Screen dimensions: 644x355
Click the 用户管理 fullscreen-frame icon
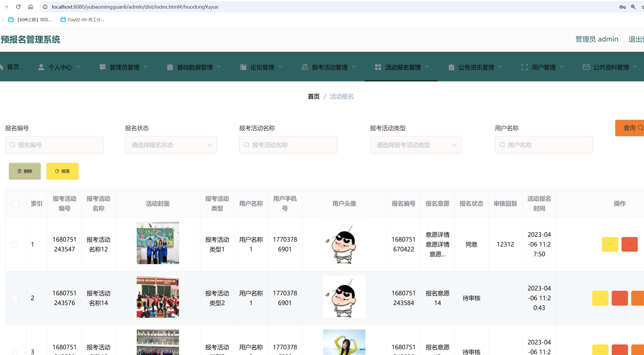click(x=525, y=67)
